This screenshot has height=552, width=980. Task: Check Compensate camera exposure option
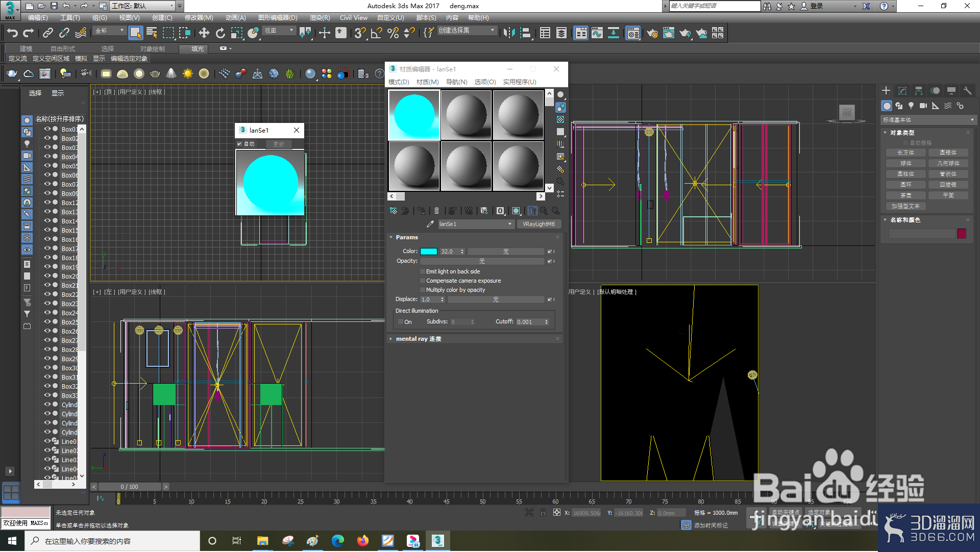coord(423,281)
